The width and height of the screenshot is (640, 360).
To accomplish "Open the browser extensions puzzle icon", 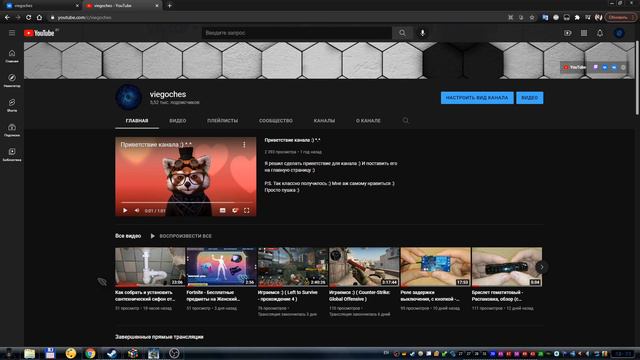I will 577,18.
